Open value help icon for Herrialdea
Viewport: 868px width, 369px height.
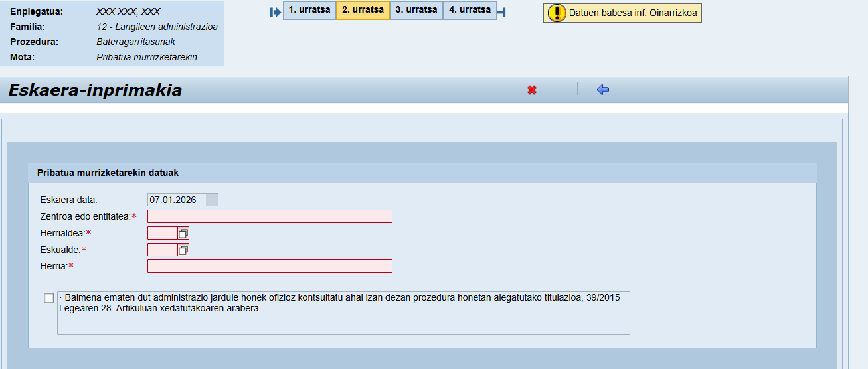coord(183,233)
